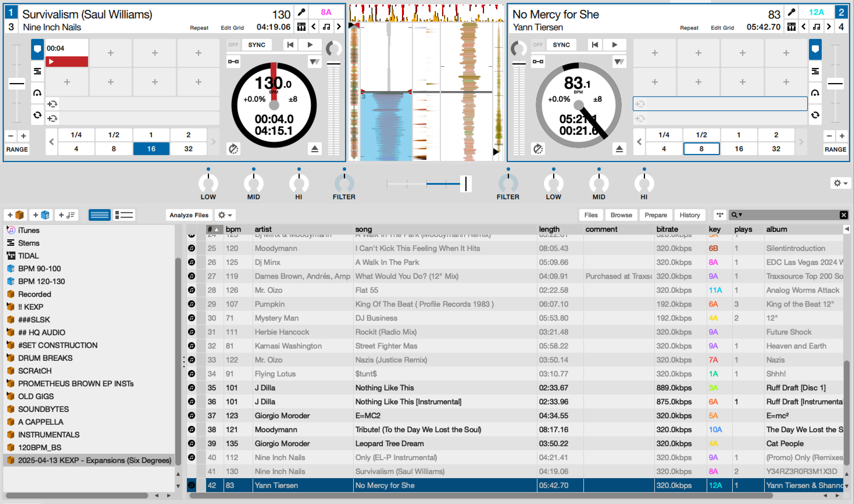Show previous loop sizes on deck 2
Viewport: 854px width, 504px height.
[639, 142]
